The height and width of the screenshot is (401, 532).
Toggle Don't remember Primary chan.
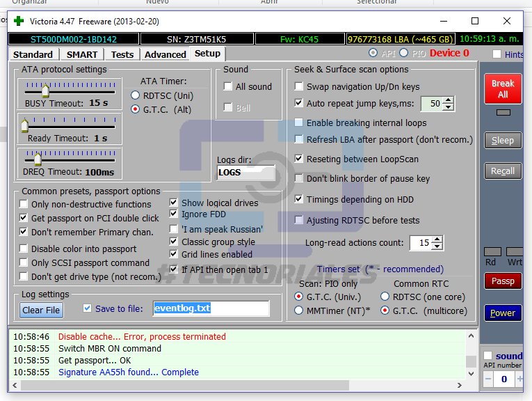tap(24, 232)
